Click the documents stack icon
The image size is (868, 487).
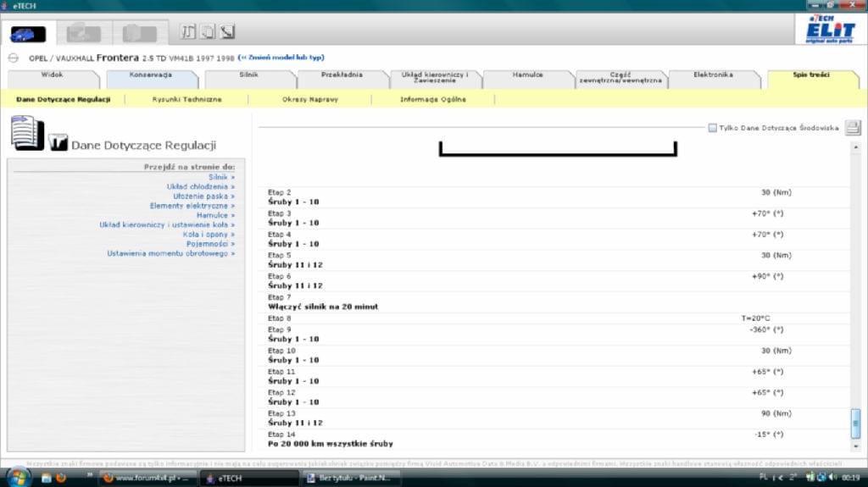(x=27, y=133)
